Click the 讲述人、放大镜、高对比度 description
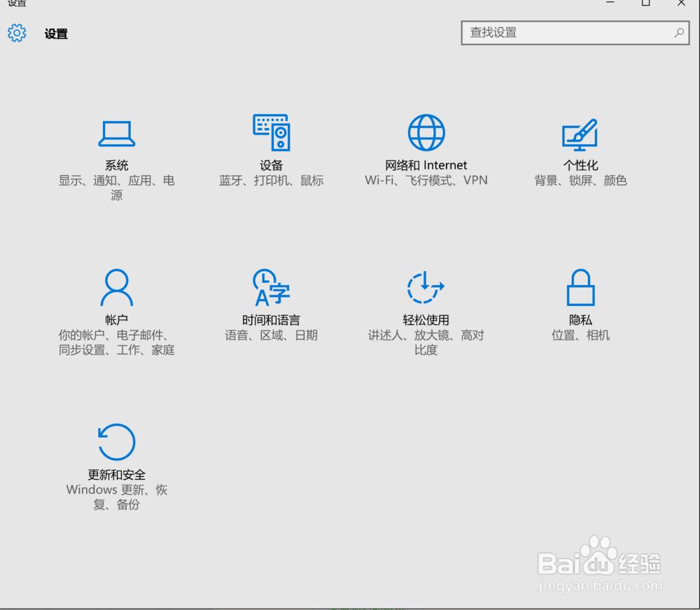The height and width of the screenshot is (610, 700). 426,342
